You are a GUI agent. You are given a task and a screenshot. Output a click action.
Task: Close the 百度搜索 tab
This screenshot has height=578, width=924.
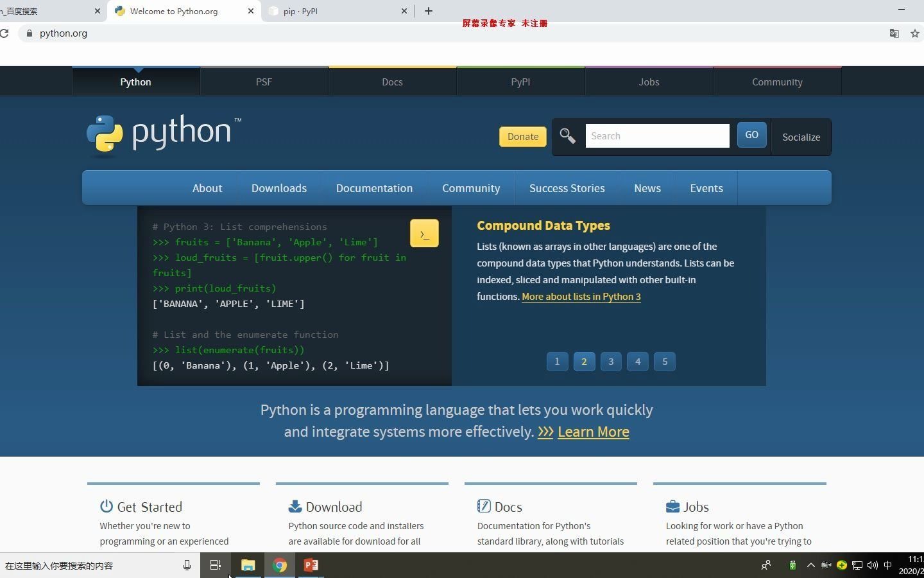(x=98, y=11)
